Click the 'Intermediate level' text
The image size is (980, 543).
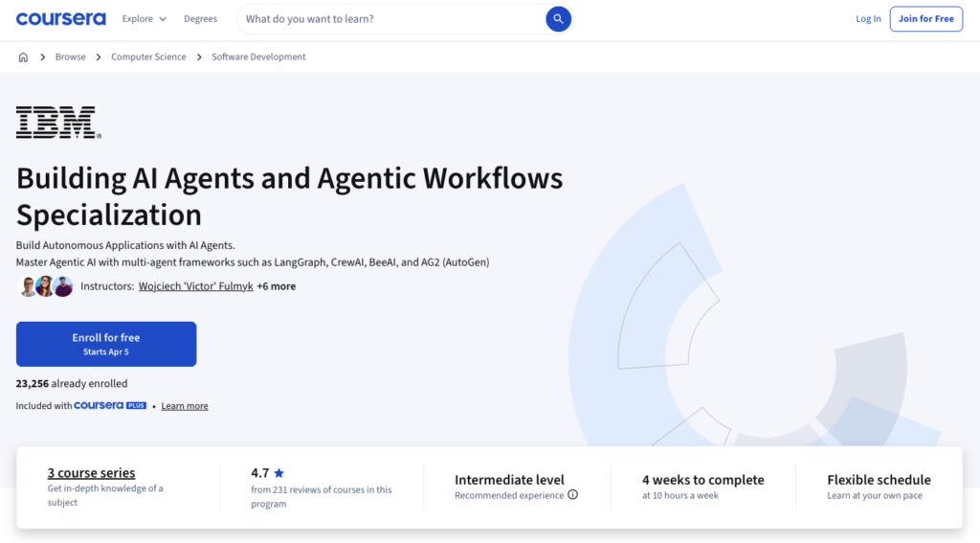[x=509, y=480]
